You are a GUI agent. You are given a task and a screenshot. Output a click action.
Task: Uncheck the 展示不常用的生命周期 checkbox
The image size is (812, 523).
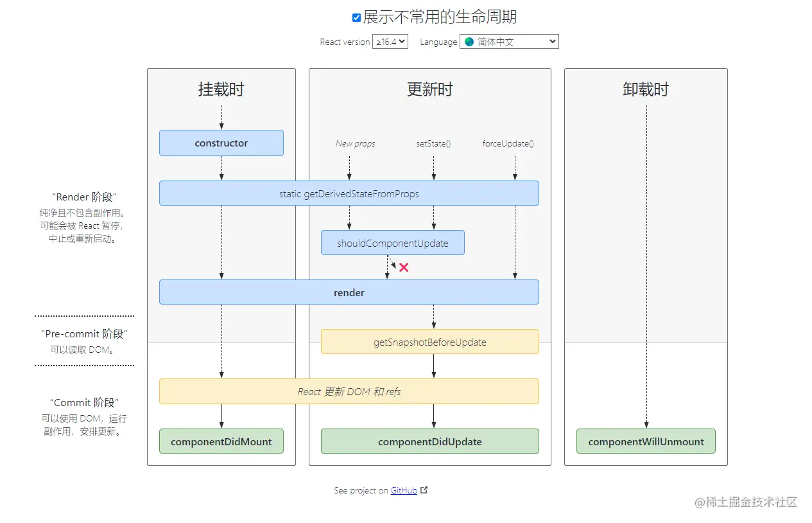pos(357,18)
